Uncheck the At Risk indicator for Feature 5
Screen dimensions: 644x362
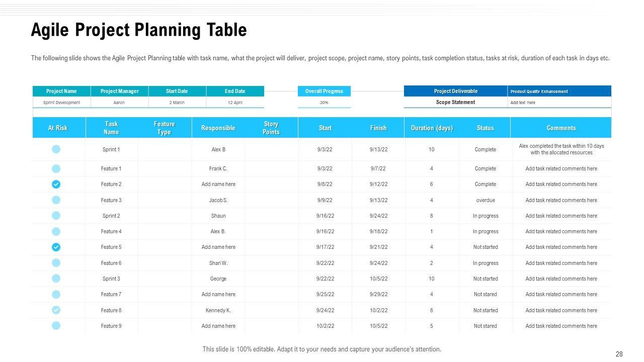[x=56, y=247]
